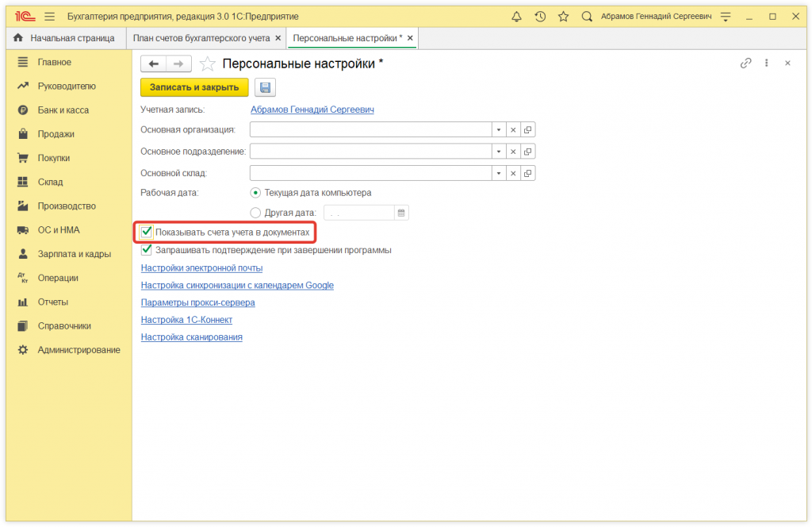812x527 pixels.
Task: Add page to favorites star in header
Action: coord(563,17)
